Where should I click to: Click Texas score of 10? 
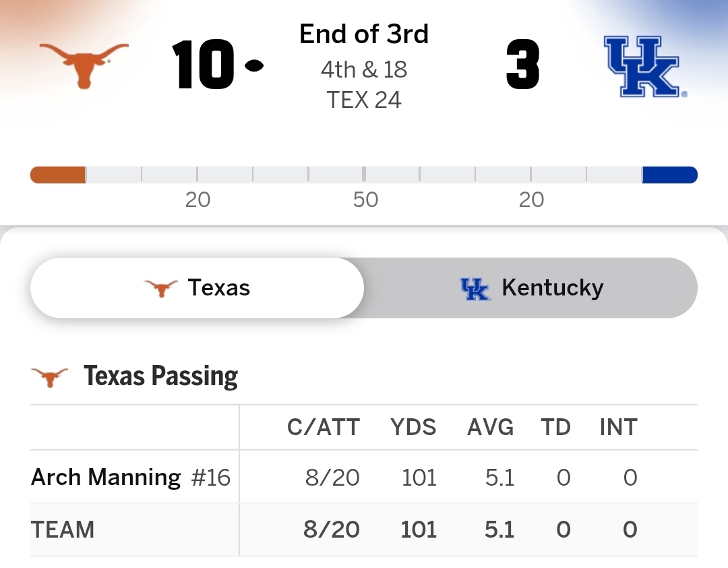point(202,65)
